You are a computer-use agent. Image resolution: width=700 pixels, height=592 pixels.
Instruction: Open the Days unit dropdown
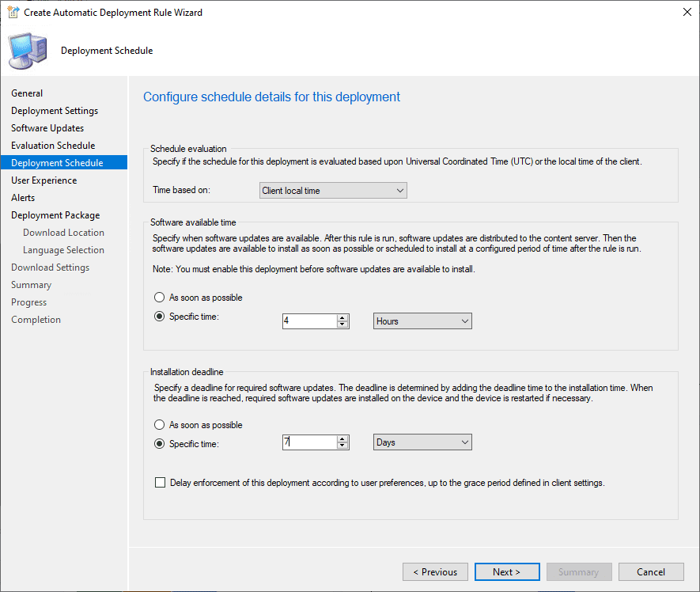point(422,442)
